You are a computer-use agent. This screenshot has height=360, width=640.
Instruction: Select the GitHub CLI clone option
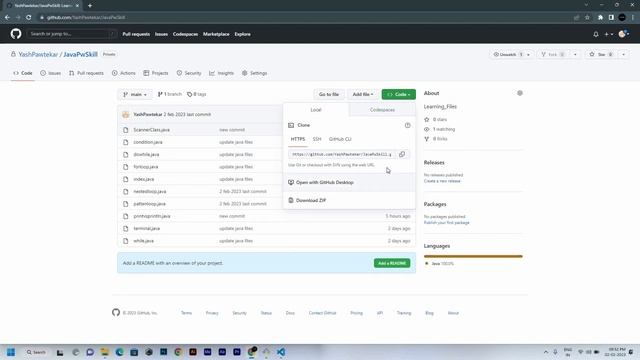pos(340,139)
